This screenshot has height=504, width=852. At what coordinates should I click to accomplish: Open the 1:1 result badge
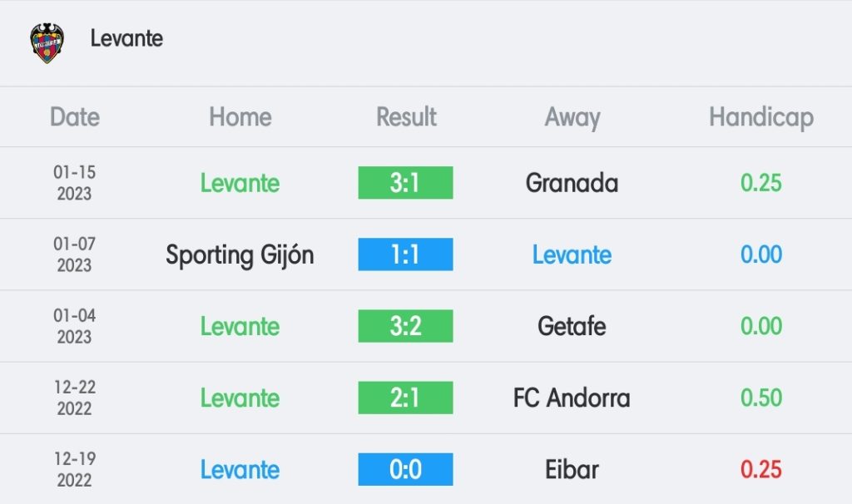coord(405,254)
